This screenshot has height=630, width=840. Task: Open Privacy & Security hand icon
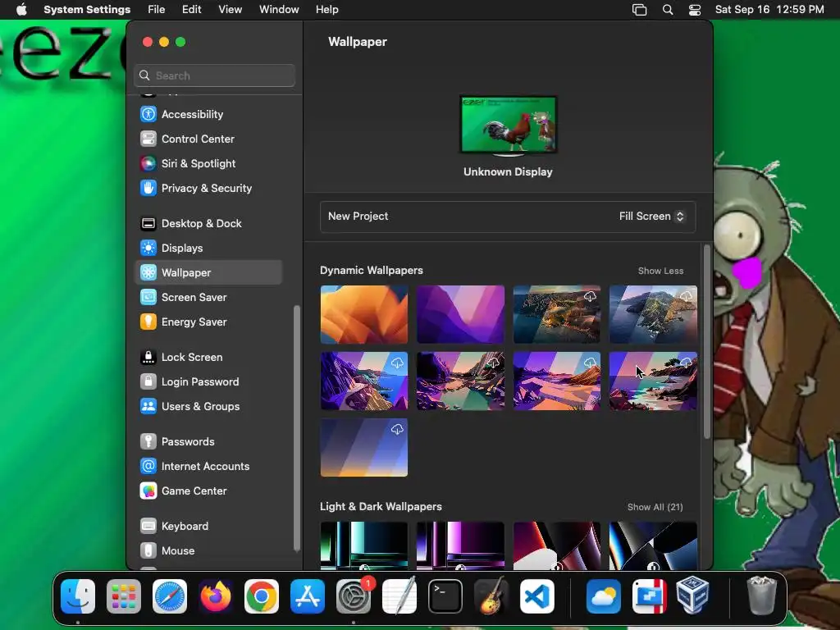(148, 188)
